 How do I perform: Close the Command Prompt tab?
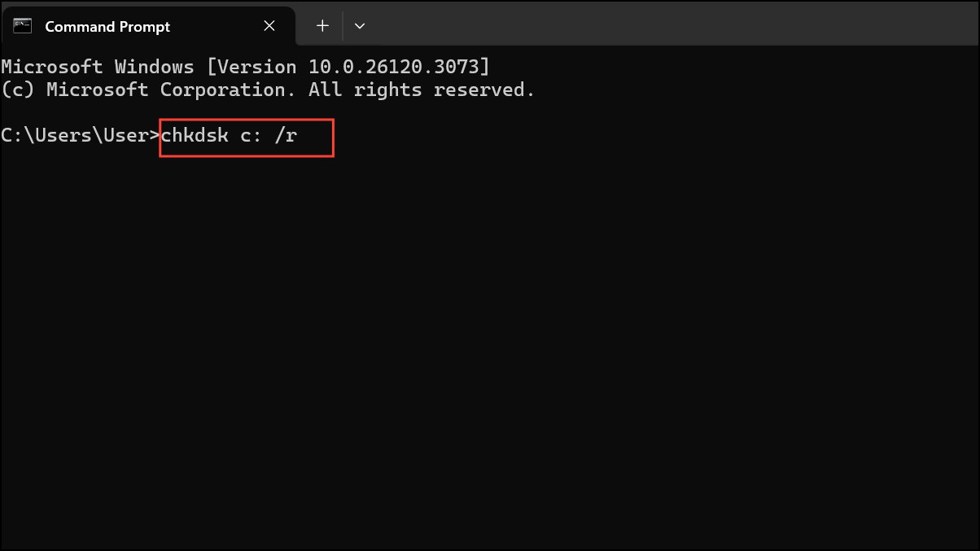pyautogui.click(x=269, y=25)
